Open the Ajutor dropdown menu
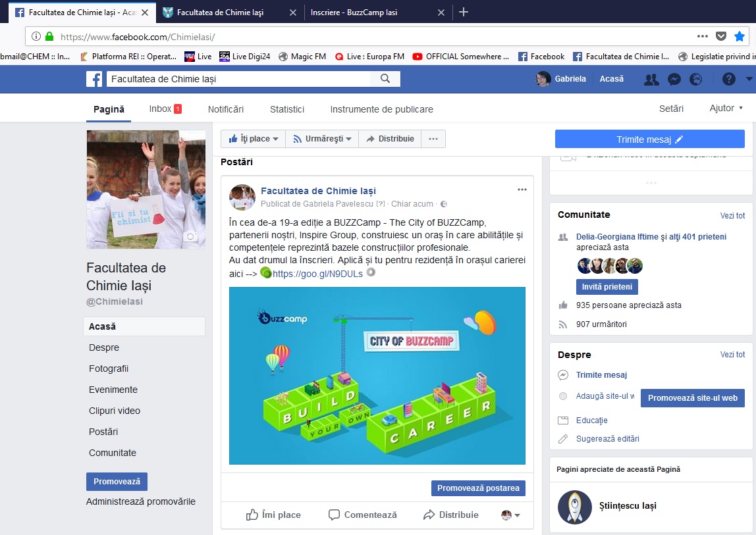The image size is (756, 535). point(726,109)
